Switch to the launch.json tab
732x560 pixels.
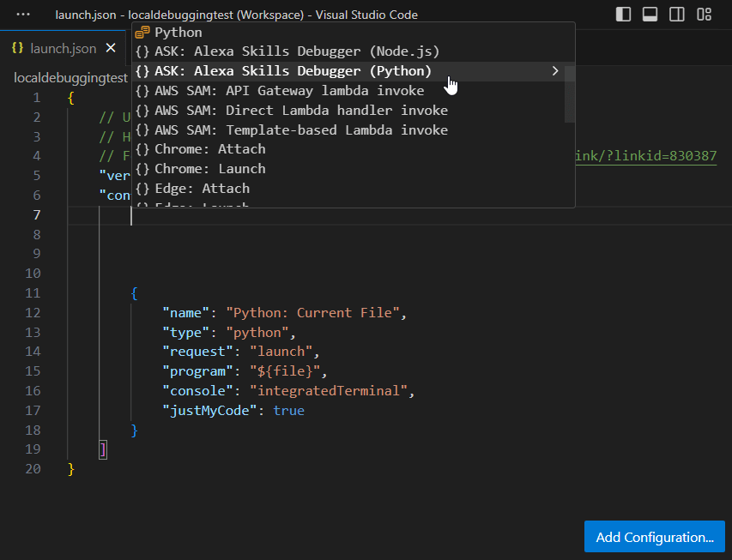pos(63,48)
